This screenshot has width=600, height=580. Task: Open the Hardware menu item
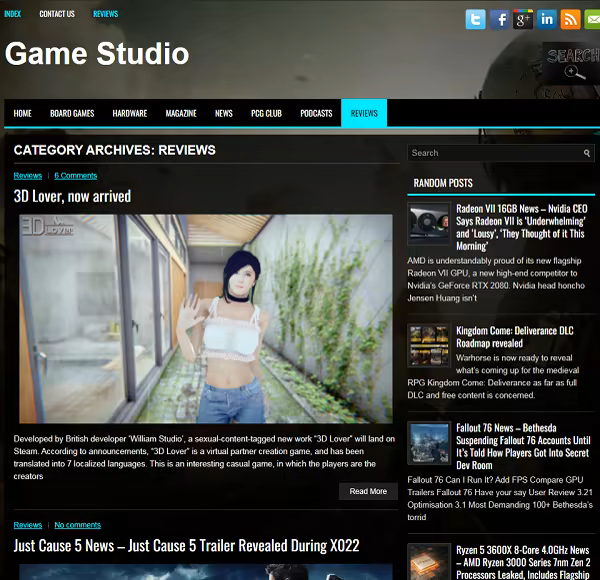(130, 114)
